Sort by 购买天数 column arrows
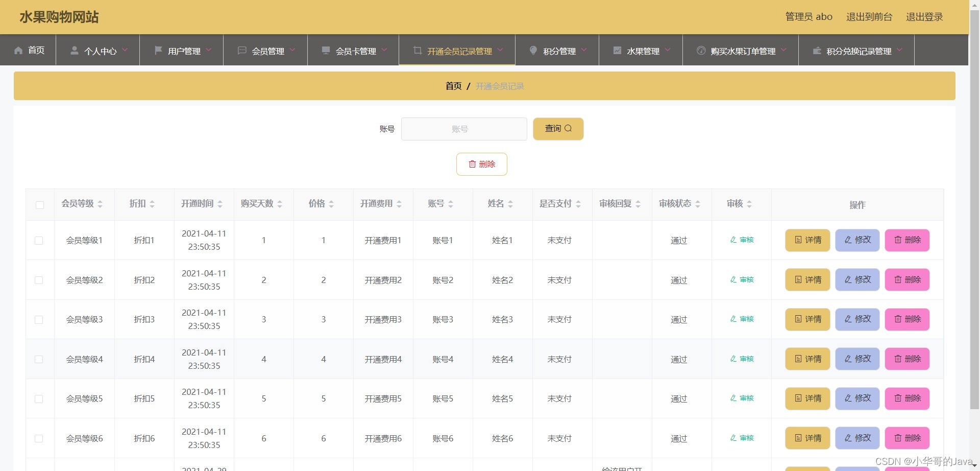This screenshot has width=980, height=471. coord(280,204)
